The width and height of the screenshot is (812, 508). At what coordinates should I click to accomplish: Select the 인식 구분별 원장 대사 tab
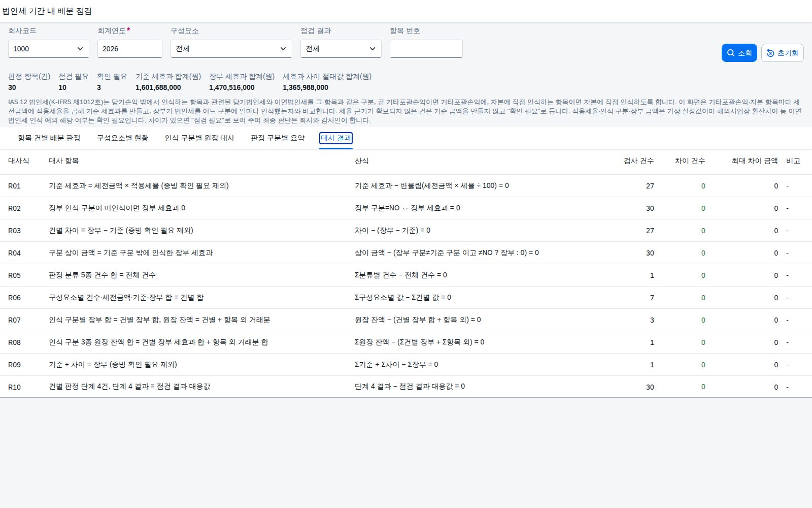(x=200, y=138)
